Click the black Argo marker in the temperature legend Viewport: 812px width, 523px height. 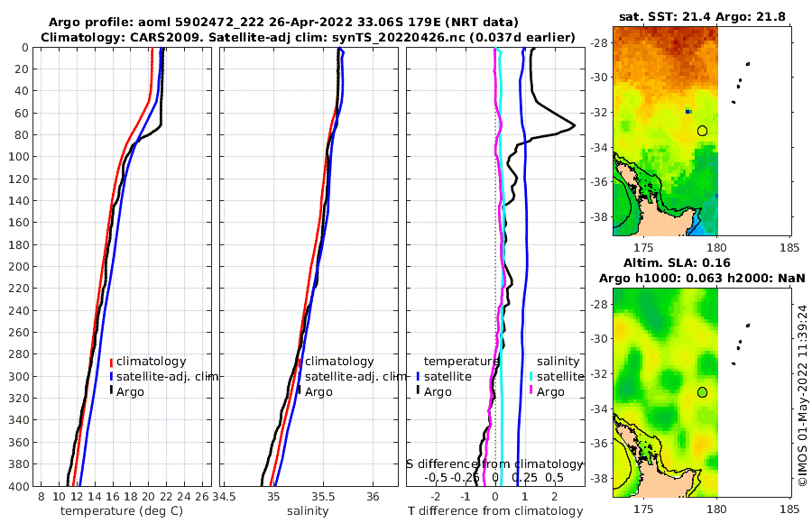tap(111, 391)
